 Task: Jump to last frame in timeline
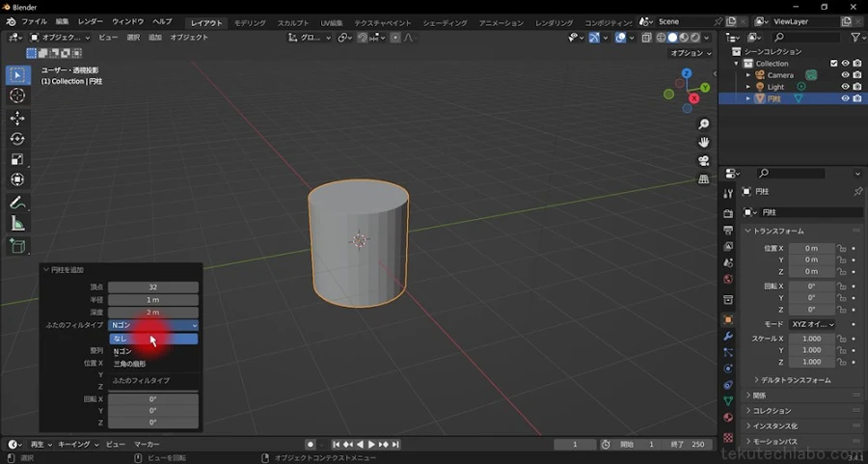coord(395,444)
